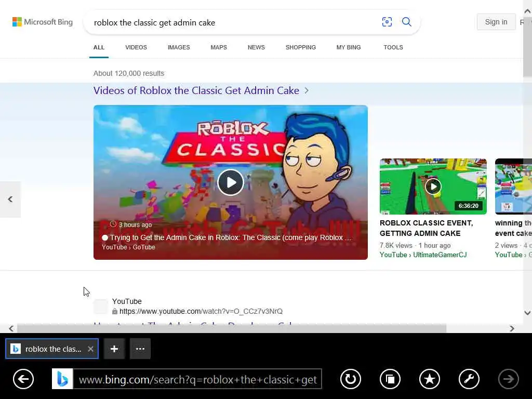The height and width of the screenshot is (399, 532).
Task: Click the visual search camera icon
Action: [387, 22]
